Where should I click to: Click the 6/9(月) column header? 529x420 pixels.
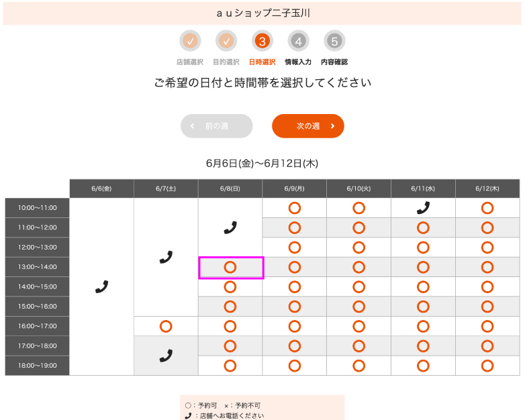[295, 189]
